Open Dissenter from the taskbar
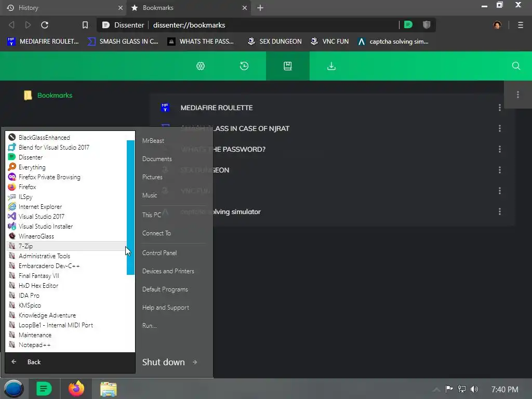Image resolution: width=532 pixels, height=399 pixels. point(44,389)
